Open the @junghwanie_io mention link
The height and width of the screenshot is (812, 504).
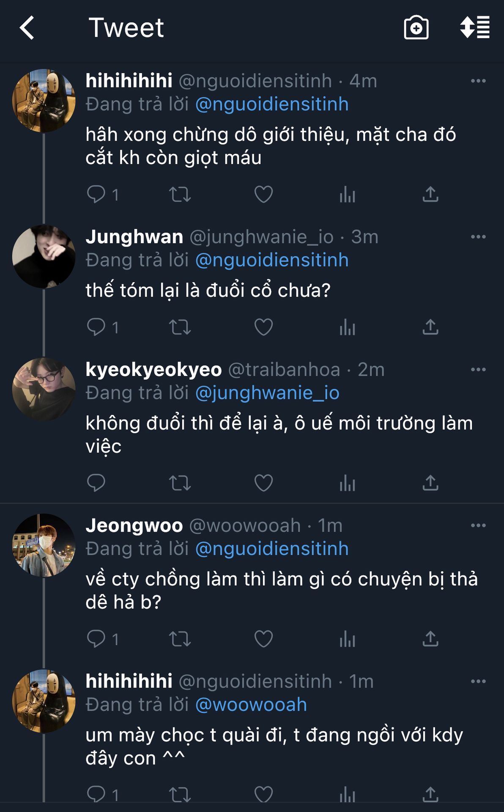tap(267, 393)
